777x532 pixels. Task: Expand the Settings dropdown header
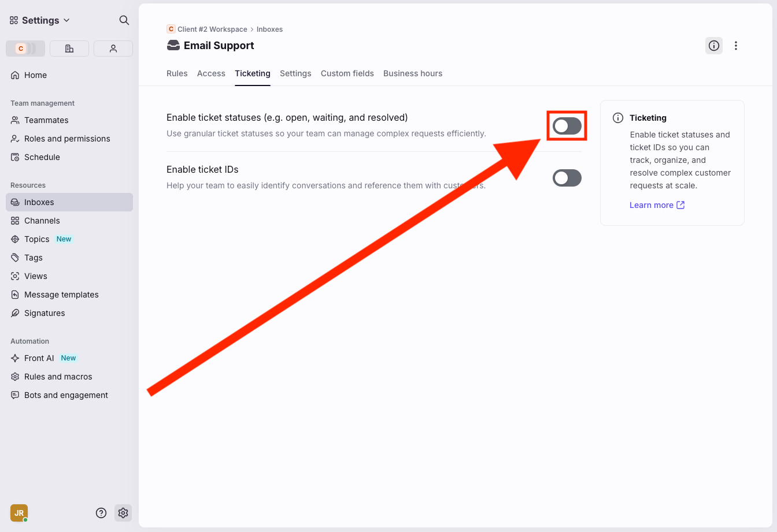point(40,20)
